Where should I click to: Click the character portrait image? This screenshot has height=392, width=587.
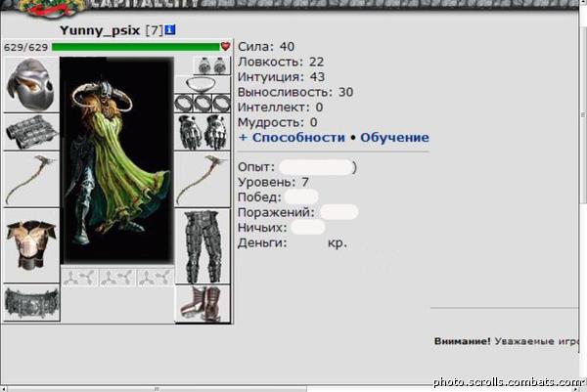pos(116,161)
